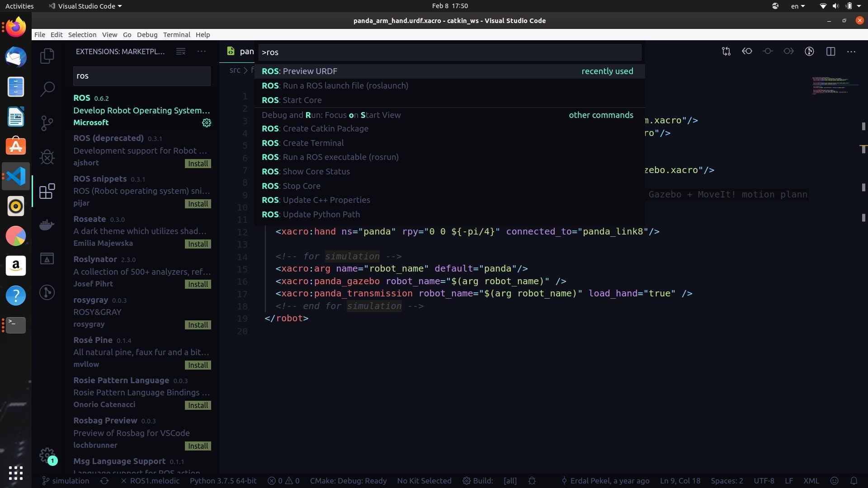
Task: Open errors and warnings count in status bar
Action: (x=283, y=481)
